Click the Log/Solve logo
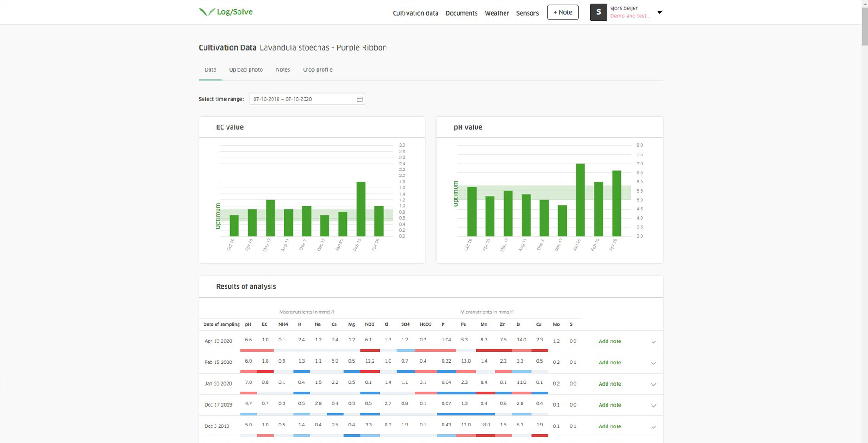Screen dimensions: 868x443 [x=226, y=11]
